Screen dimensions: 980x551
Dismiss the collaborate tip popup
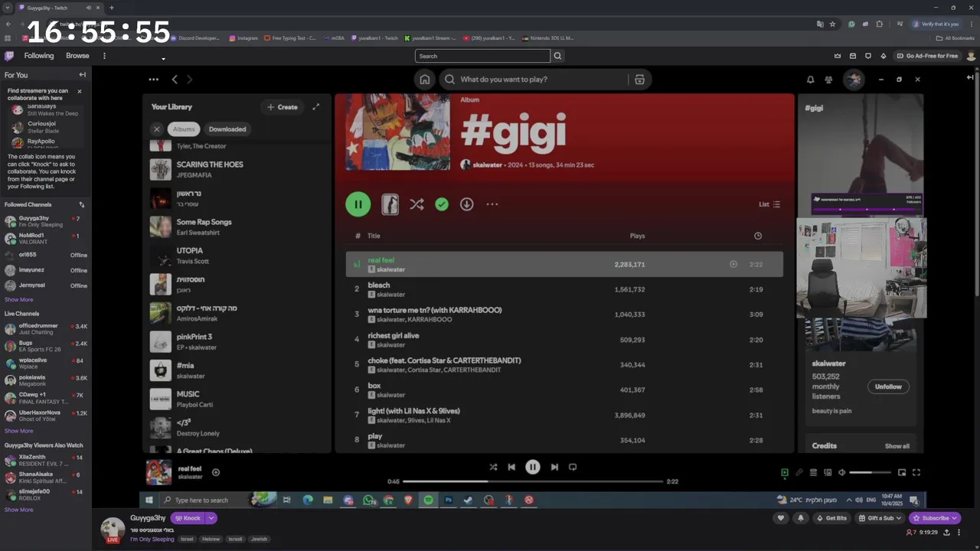[79, 91]
